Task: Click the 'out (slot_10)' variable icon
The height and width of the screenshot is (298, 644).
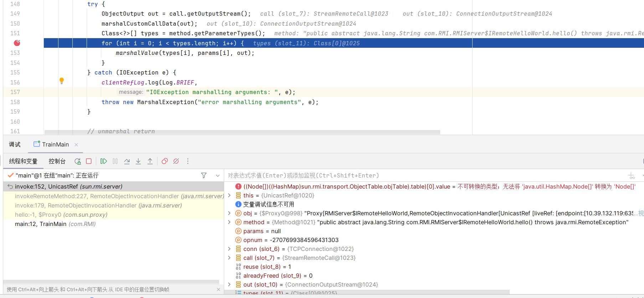Action: pos(238,284)
